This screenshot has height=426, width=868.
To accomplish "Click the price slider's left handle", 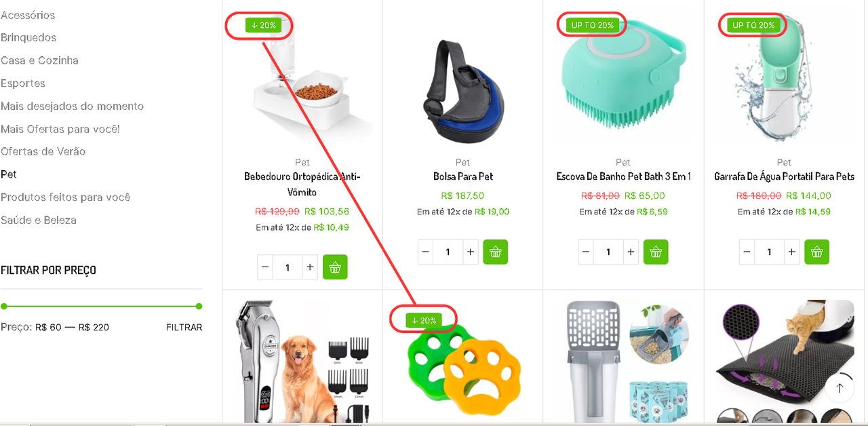I will pyautogui.click(x=4, y=307).
